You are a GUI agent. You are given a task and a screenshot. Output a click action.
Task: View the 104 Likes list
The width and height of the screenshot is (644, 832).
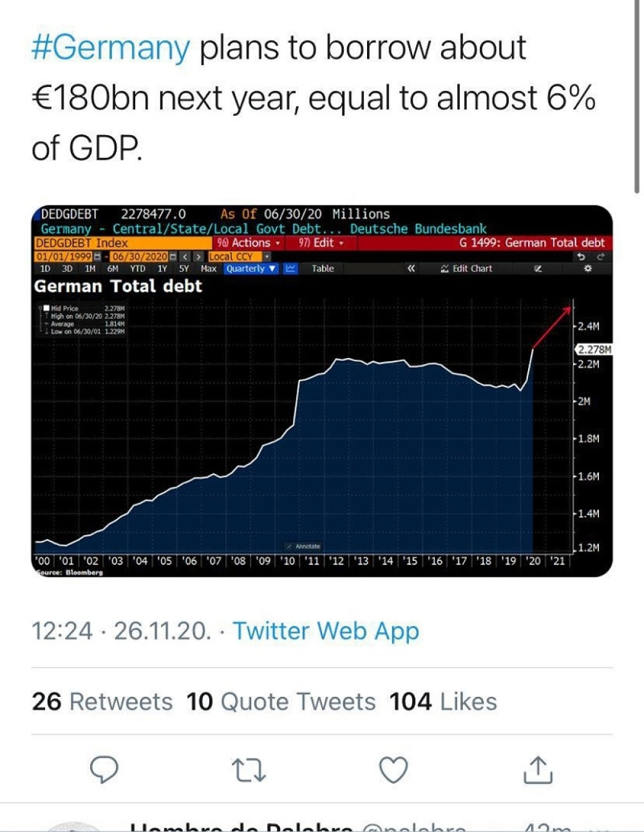point(443,701)
